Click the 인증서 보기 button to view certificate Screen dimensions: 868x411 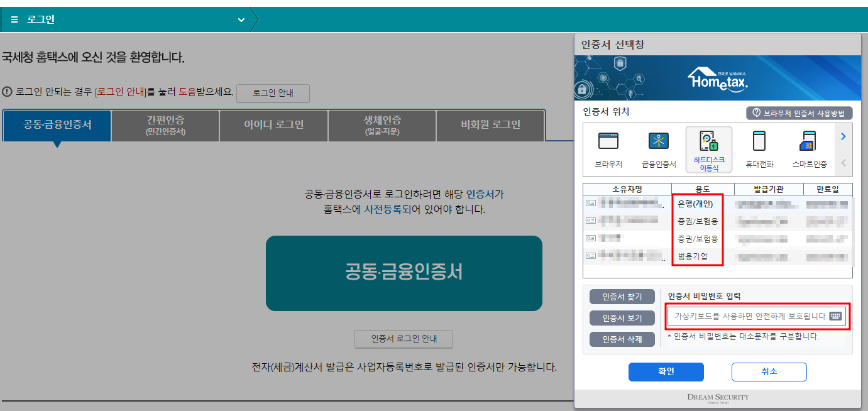[622, 317]
